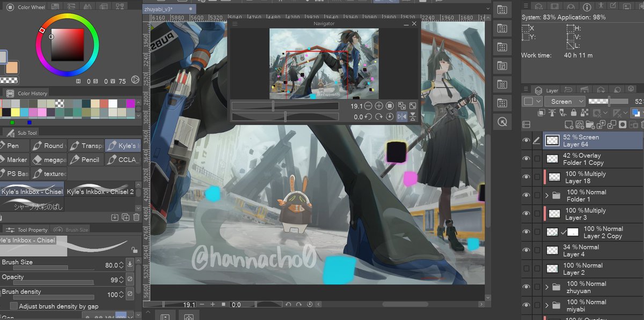
Task: Expand the miyabi layer folder
Action: (547, 306)
